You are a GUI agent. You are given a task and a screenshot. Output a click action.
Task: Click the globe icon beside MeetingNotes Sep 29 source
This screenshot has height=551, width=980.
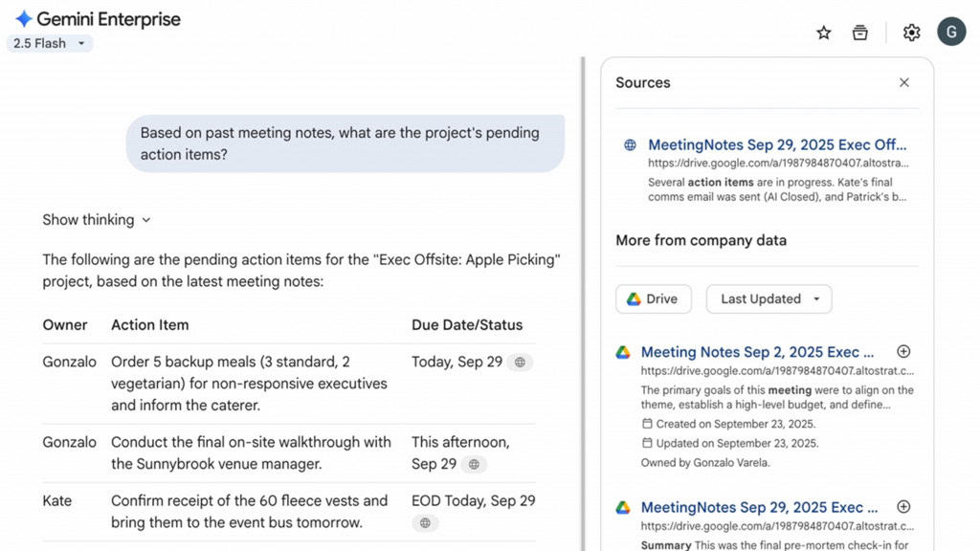[x=630, y=145]
